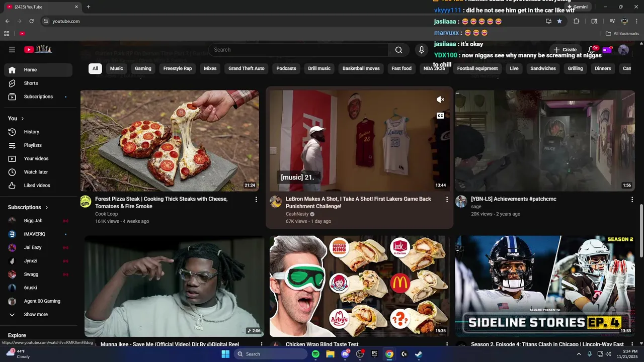The height and width of the screenshot is (362, 644).
Task: Select the All filter chip
Action: pyautogui.click(x=95, y=68)
